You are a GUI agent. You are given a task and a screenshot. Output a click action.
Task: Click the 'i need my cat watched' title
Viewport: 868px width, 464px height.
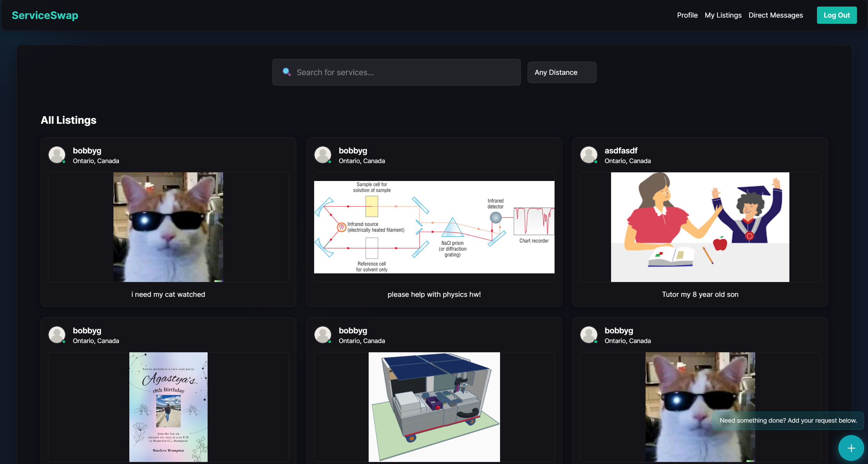click(168, 294)
